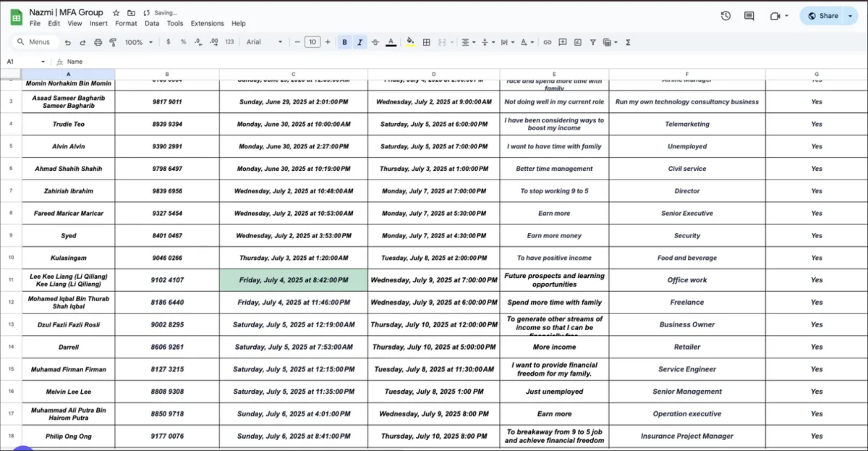Apply strikethrough formatting
The height and width of the screenshot is (451, 868).
click(x=375, y=42)
